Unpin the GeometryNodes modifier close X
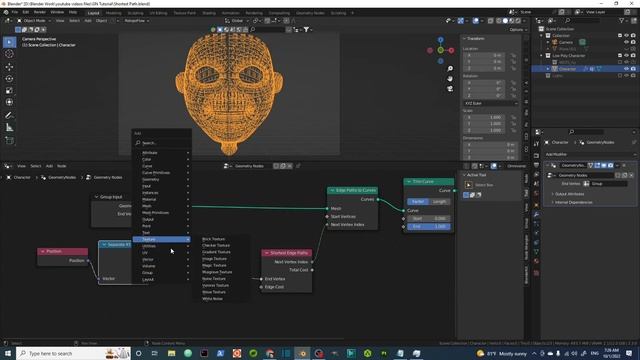Image resolution: width=640 pixels, height=360 pixels. coord(624,165)
